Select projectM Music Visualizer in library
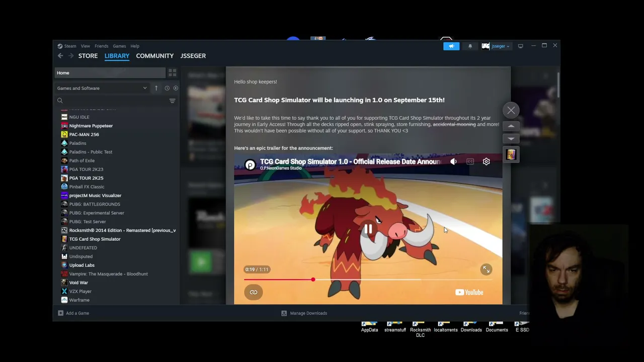This screenshot has height=362, width=644. 95,196
